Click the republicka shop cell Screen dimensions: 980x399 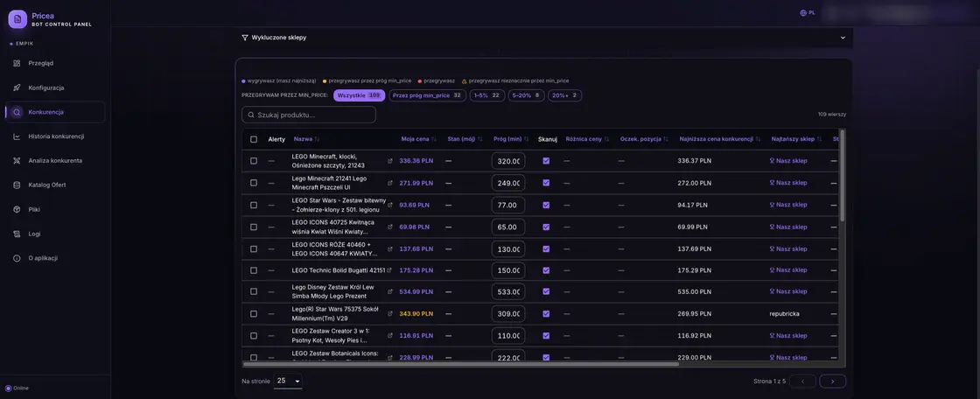[784, 314]
